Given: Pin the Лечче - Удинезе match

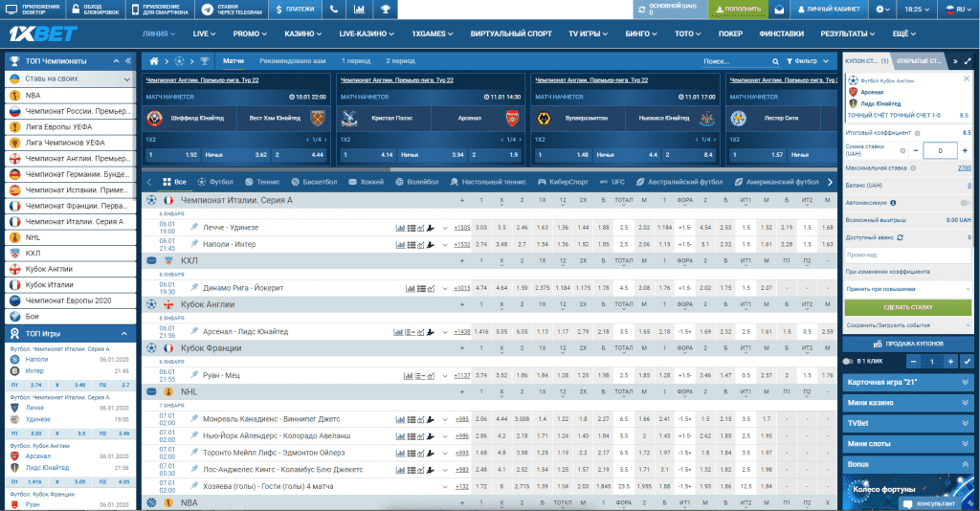Looking at the screenshot, I should pyautogui.click(x=194, y=227).
